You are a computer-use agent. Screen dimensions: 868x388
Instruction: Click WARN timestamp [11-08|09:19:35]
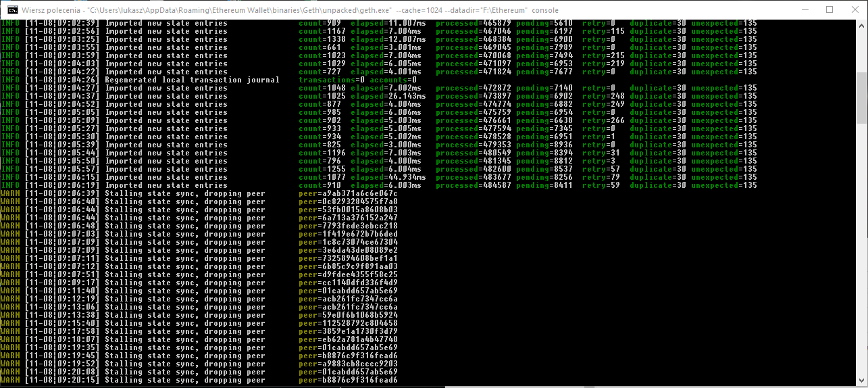[x=62, y=347]
